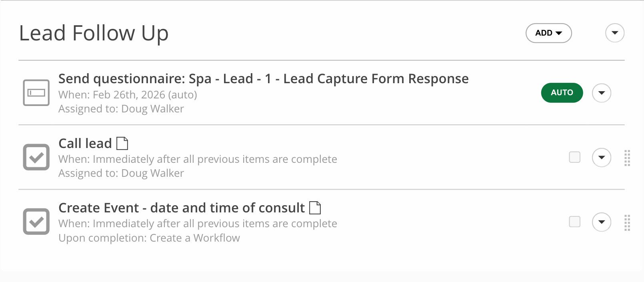644x282 pixels.
Task: Open the Call lead task title
Action: point(85,143)
